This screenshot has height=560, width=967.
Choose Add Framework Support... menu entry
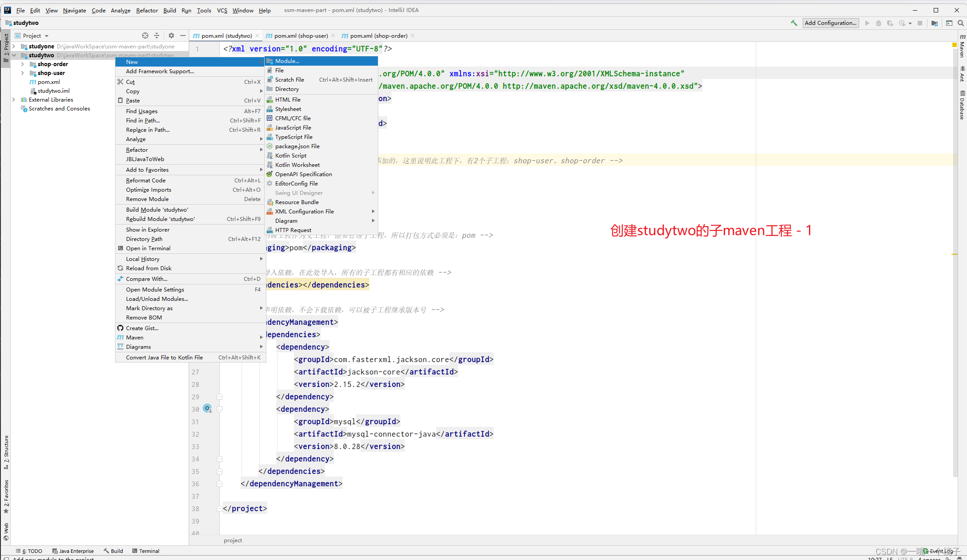190,71
